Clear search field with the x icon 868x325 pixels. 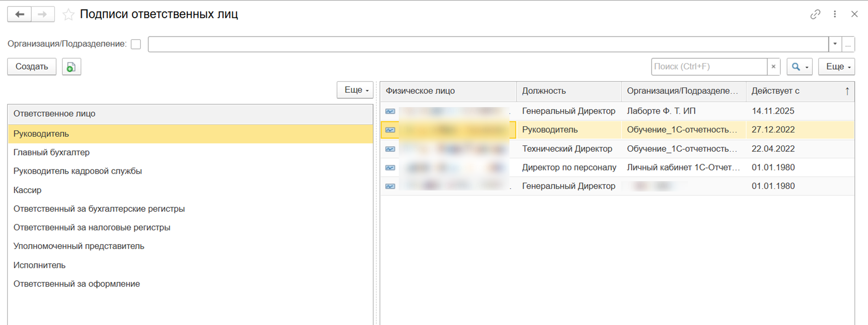[773, 67]
